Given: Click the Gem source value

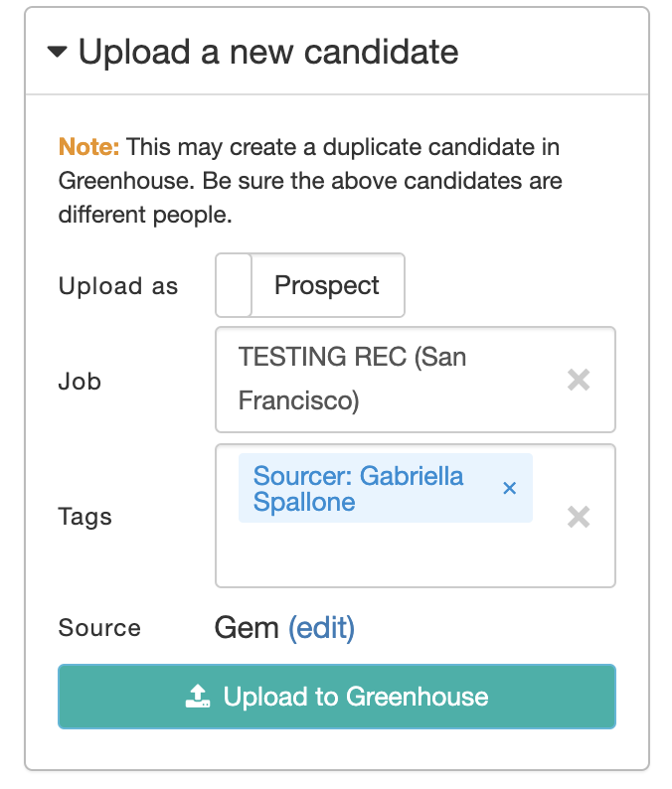Looking at the screenshot, I should [247, 628].
